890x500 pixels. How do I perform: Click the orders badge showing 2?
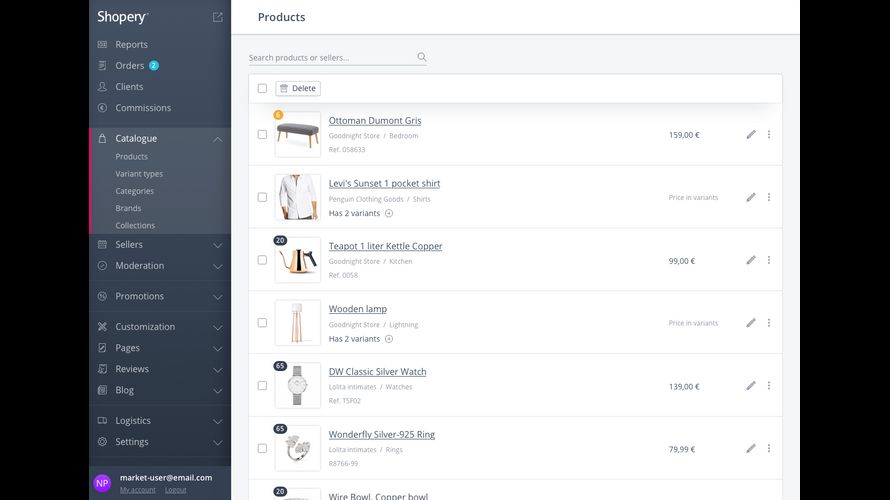(154, 65)
